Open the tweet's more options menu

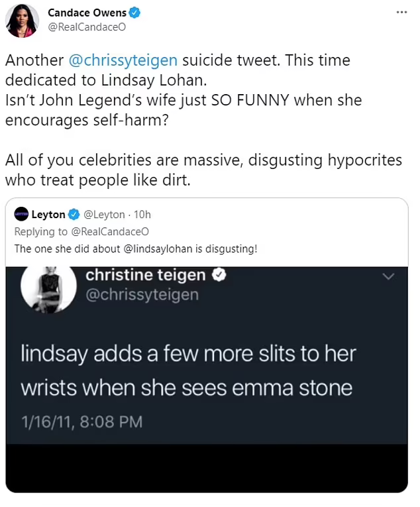401,13
